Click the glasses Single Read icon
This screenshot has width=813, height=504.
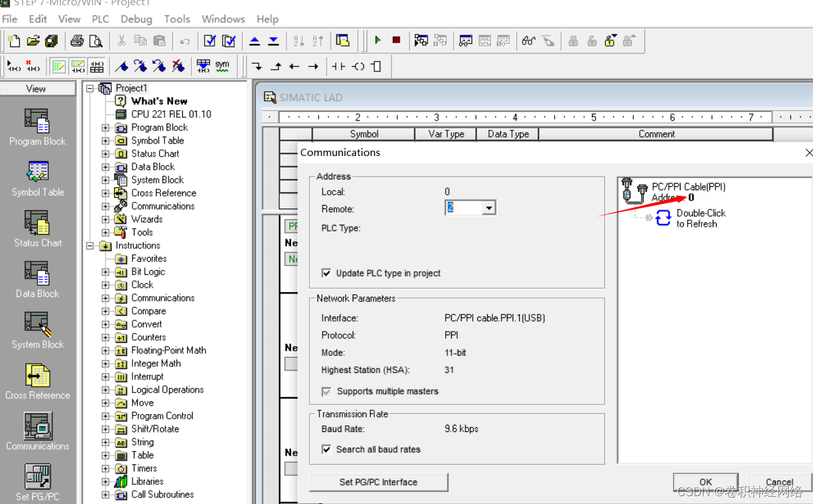pyautogui.click(x=528, y=41)
